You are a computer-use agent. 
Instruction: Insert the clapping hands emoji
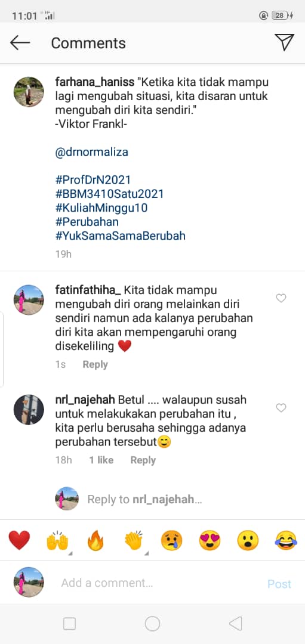coord(134,540)
